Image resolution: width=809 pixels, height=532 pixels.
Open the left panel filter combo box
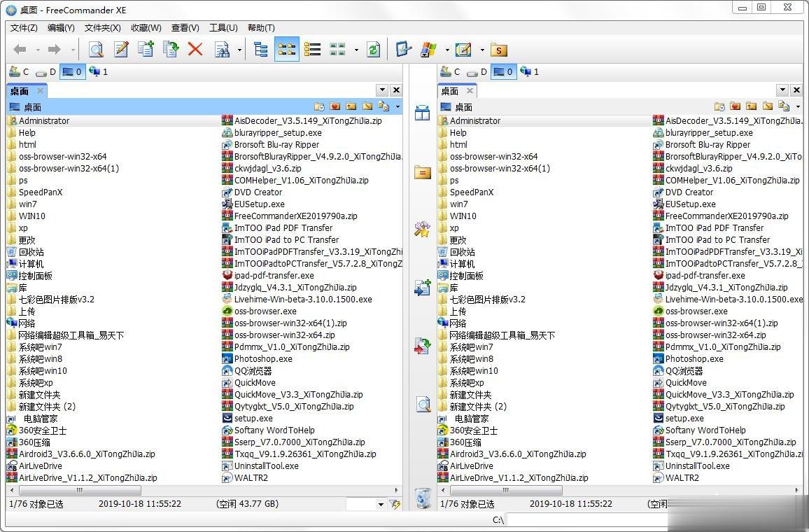366,504
